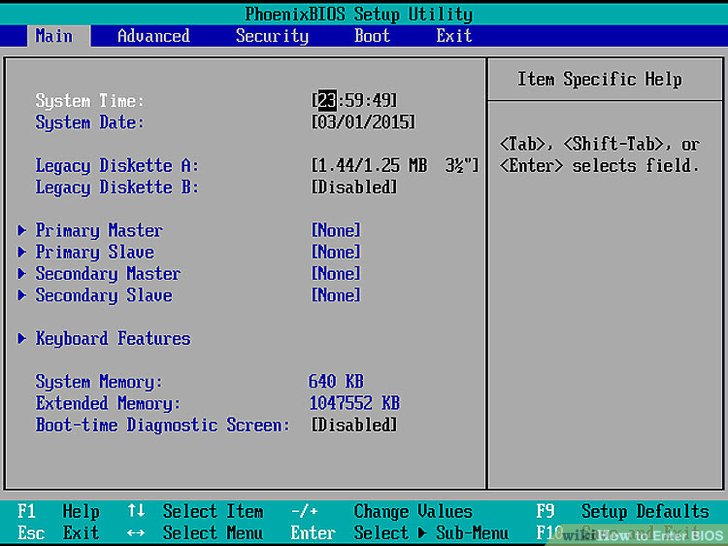Screen dimensions: 728x546
Task: Open the Security menu tab
Action: click(272, 36)
